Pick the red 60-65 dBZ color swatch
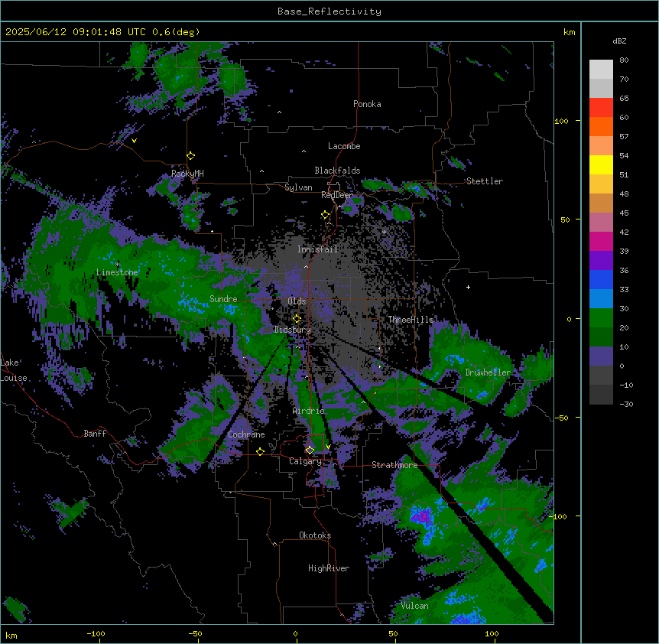The width and height of the screenshot is (659, 644). 601,107
